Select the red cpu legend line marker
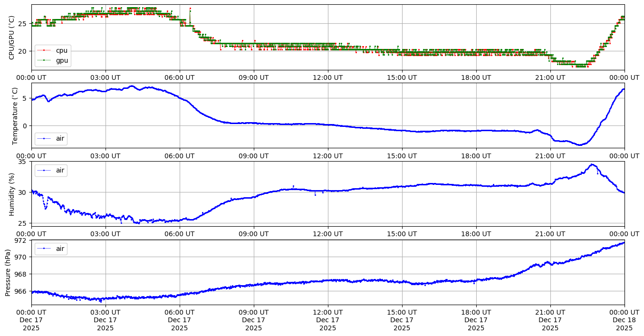Viewport: 644px width, 336px height. pos(44,50)
